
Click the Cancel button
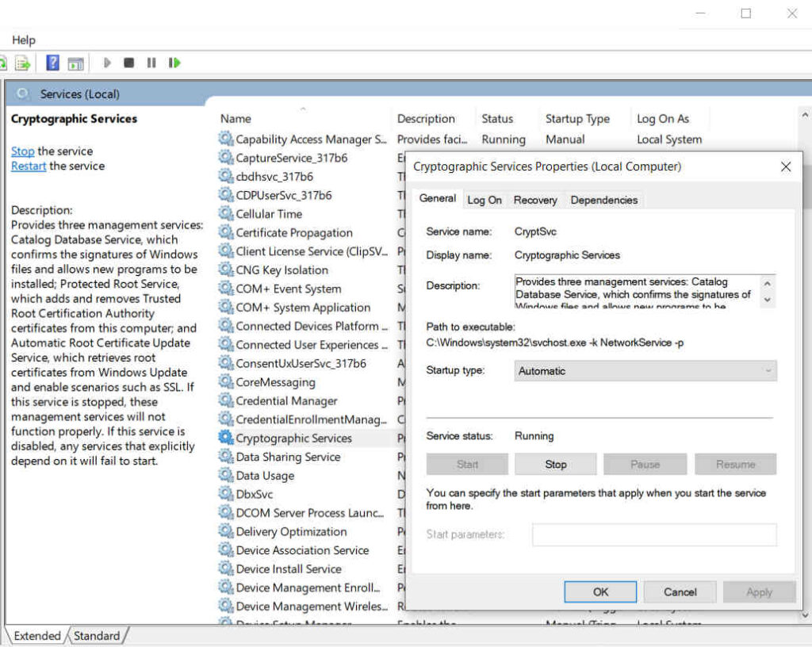(x=680, y=591)
